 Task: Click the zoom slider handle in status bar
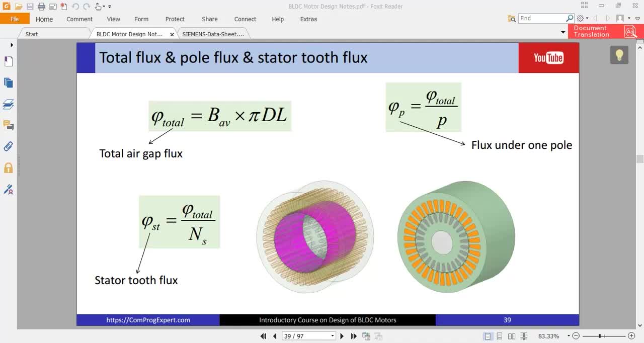point(600,336)
